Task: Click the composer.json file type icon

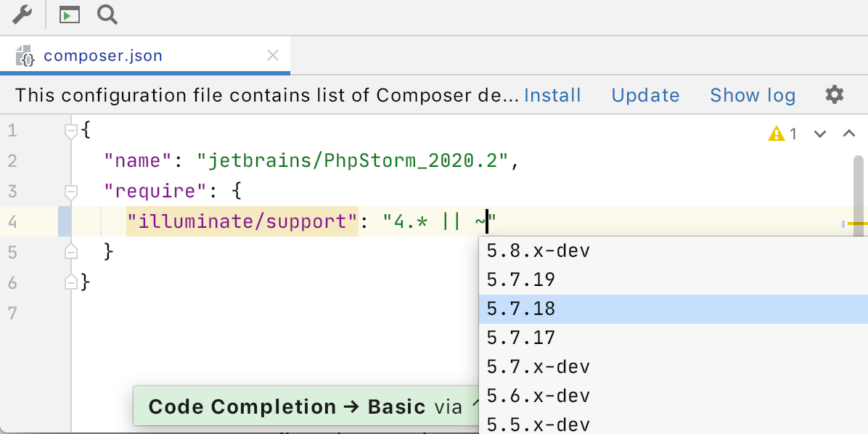Action: point(25,56)
